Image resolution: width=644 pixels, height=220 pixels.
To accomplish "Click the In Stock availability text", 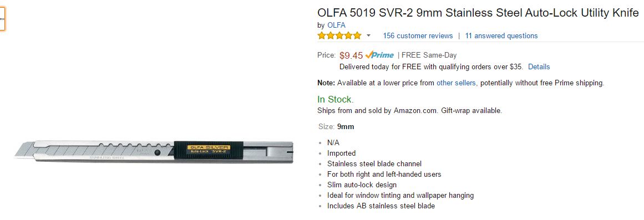I will pos(336,99).
